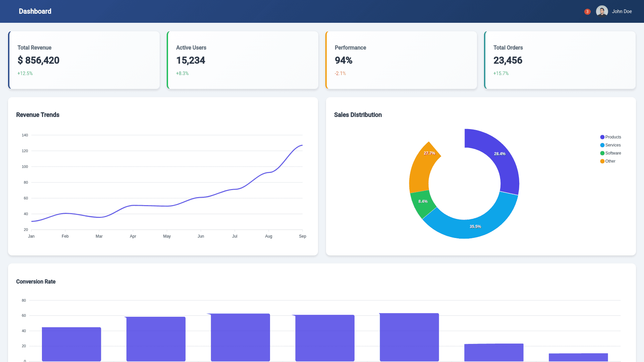Viewport: 644px width, 362px height.
Task: Hide the Other legend series
Action: pyautogui.click(x=610, y=161)
